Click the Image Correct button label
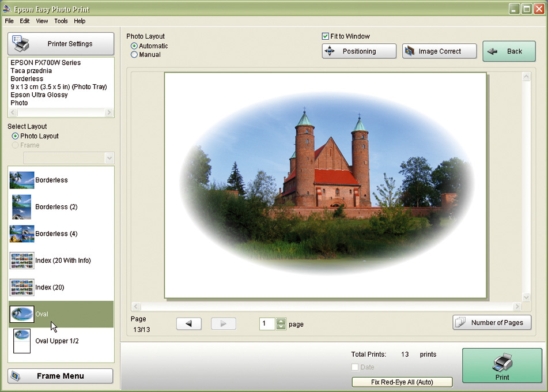This screenshot has height=392, width=548. tap(440, 51)
